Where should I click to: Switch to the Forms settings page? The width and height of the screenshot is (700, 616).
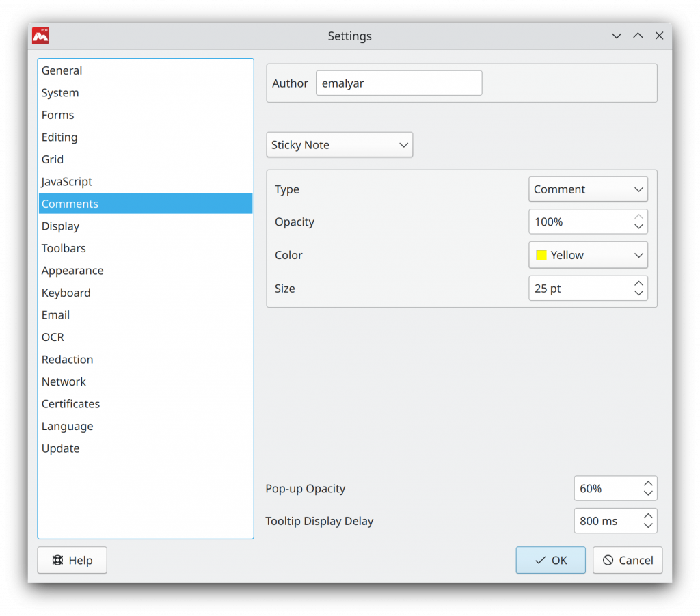(x=57, y=114)
